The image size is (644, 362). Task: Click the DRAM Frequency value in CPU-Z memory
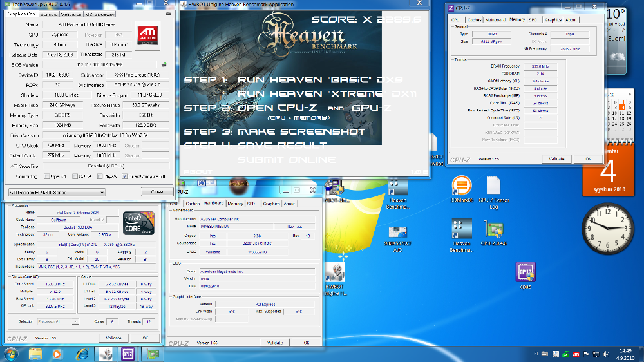[x=540, y=66]
